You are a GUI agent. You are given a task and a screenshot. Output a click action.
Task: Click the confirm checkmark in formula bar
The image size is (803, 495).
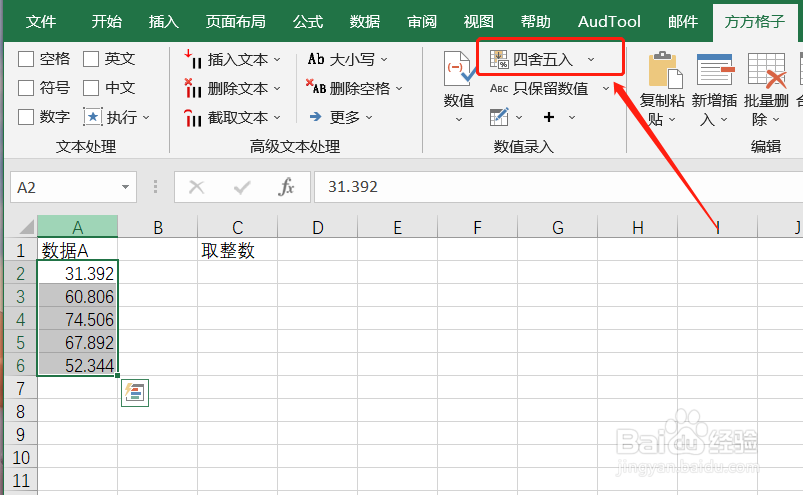(242, 188)
